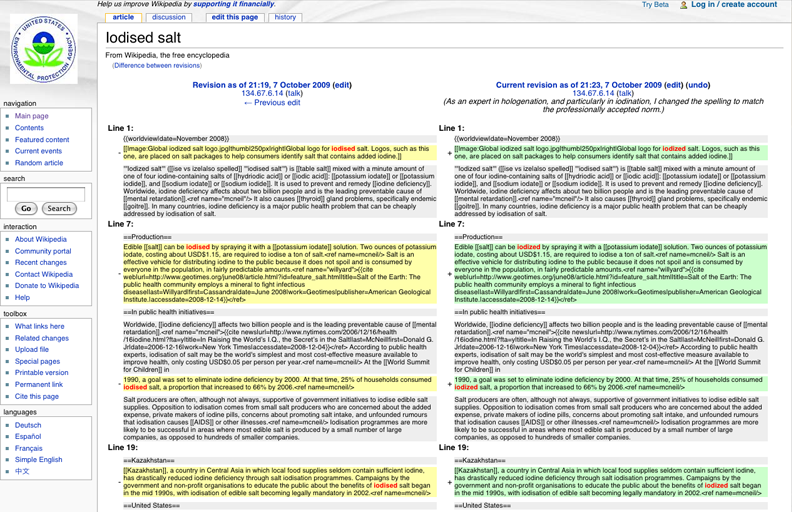Select 'What links here' in the toolbox

coord(40,326)
